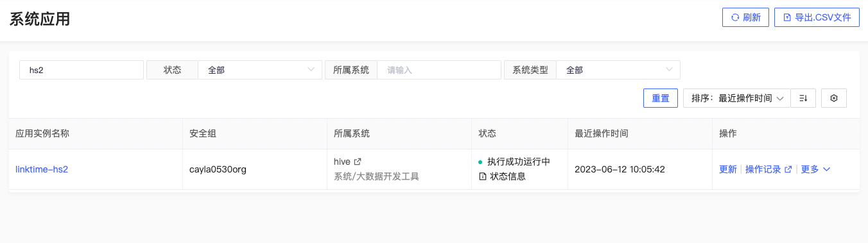Expand the 更多 actions menu
Image resolution: width=868 pixels, height=243 pixels.
815,169
